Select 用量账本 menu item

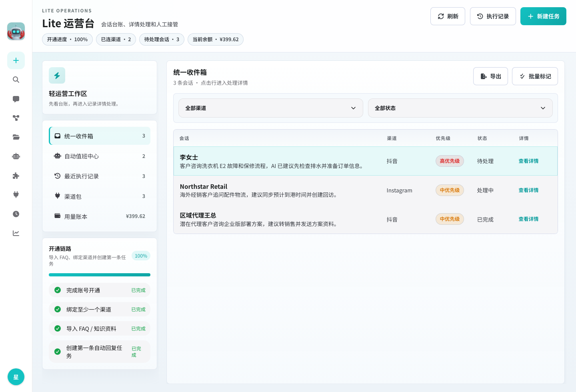click(100, 216)
